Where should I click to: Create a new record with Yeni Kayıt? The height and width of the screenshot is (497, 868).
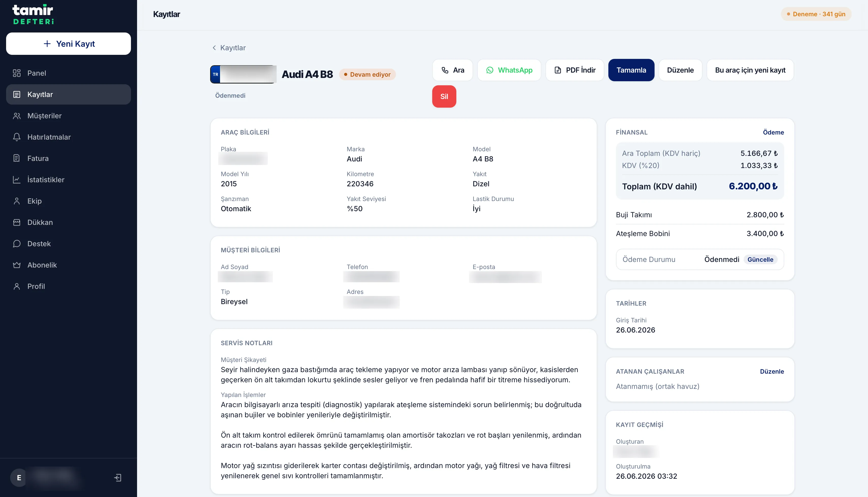(x=68, y=44)
